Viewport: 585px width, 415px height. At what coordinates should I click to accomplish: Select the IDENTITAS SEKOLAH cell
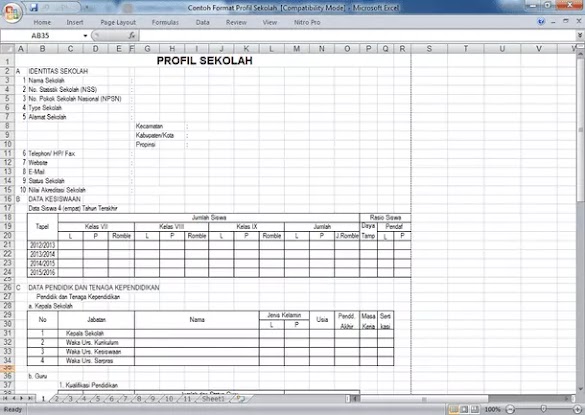click(58, 71)
